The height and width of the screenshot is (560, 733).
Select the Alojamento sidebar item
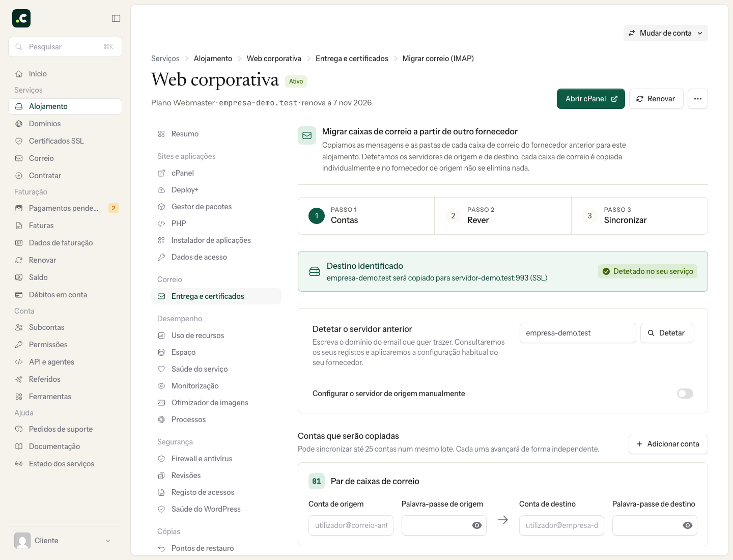pyautogui.click(x=65, y=106)
